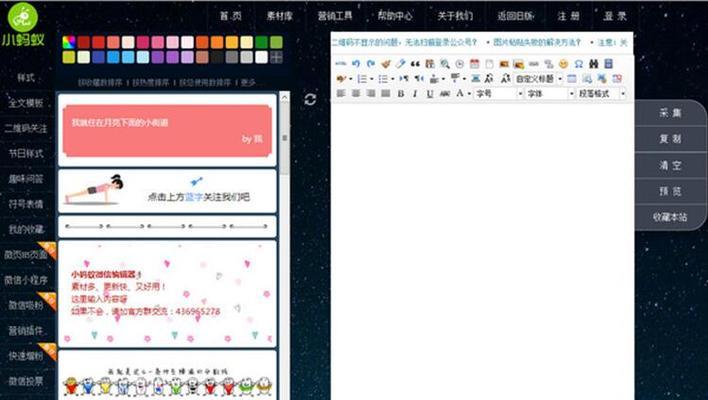Select the format painter brush icon
Viewport: 708px width, 400px height.
coord(386,64)
